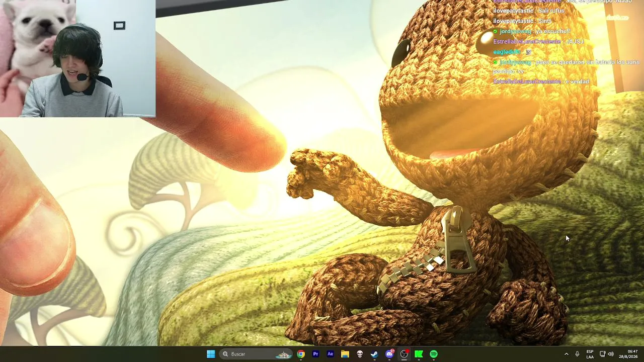Click the eagledofc username in chat

(506, 52)
